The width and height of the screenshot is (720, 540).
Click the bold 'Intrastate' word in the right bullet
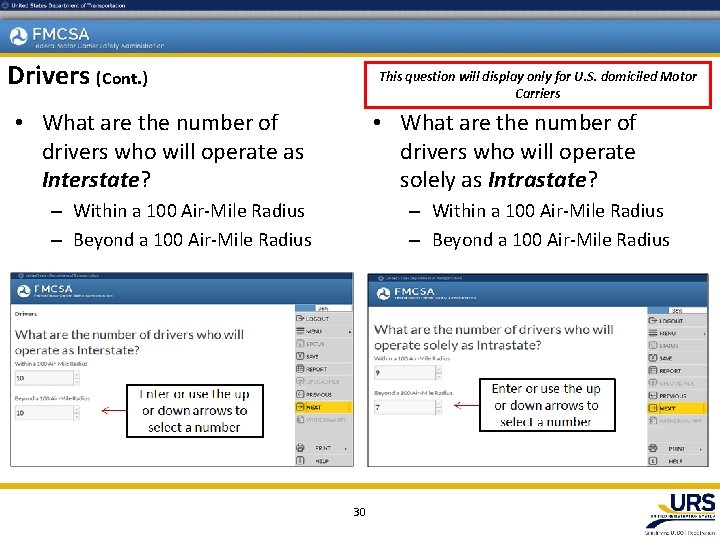click(537, 180)
